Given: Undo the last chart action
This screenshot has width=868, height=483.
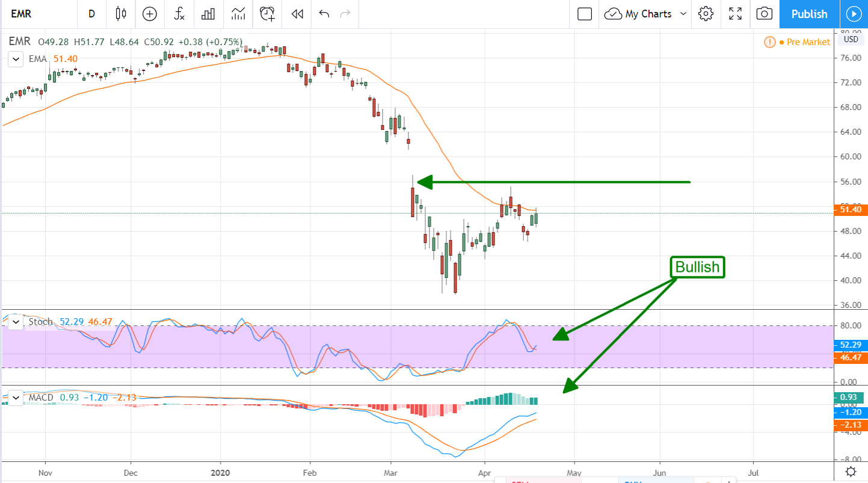Looking at the screenshot, I should point(324,14).
